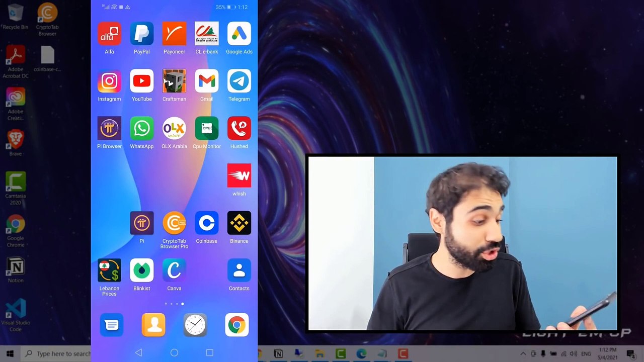Viewport: 644px width, 362px height.
Task: Open taskbar clock showing 1:12 PM
Action: (606, 353)
